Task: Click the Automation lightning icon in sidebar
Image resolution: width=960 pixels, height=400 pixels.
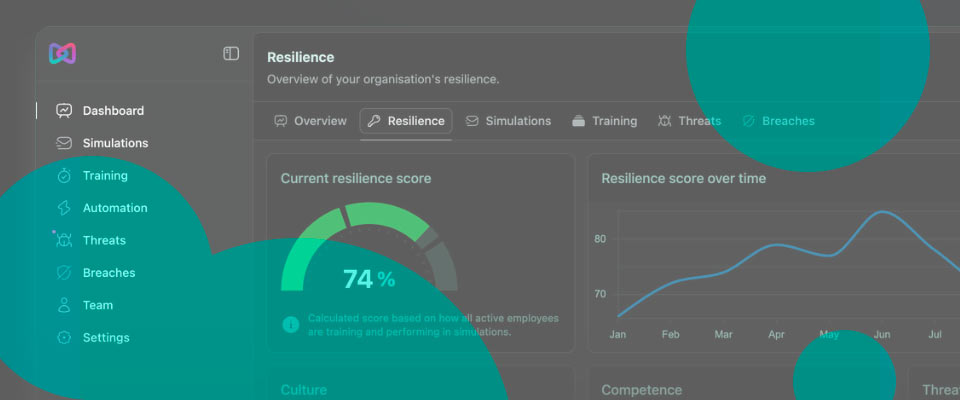Action: tap(64, 208)
